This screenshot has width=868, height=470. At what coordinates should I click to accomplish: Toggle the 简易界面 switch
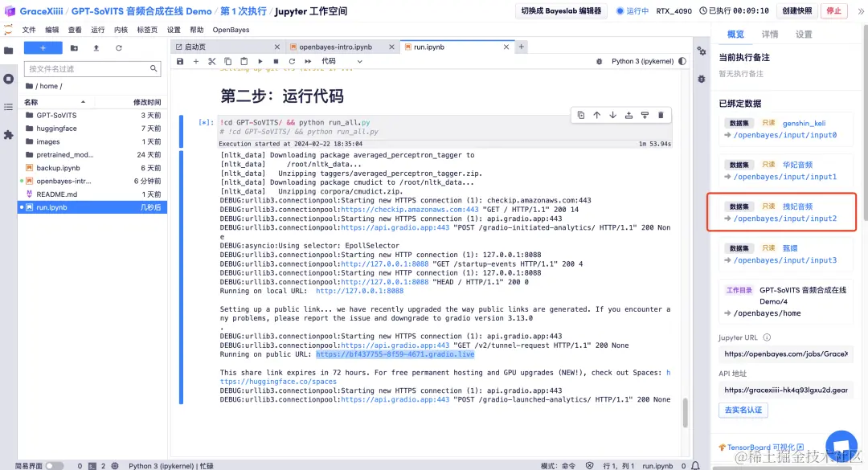click(55, 465)
